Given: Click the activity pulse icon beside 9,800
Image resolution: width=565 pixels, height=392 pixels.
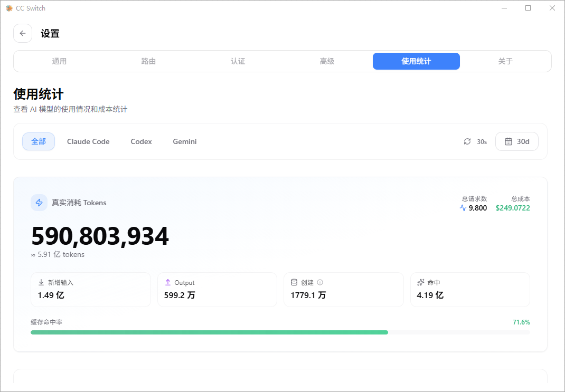Looking at the screenshot, I should [463, 208].
